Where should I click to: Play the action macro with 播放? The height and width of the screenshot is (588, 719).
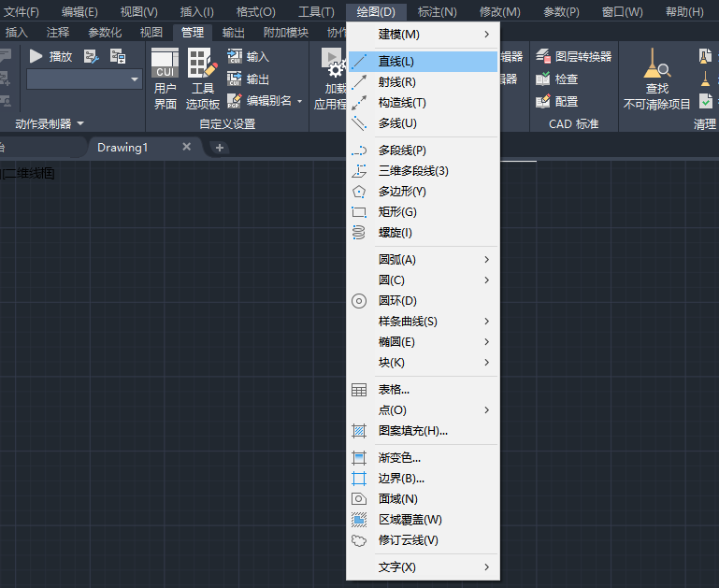[50, 56]
